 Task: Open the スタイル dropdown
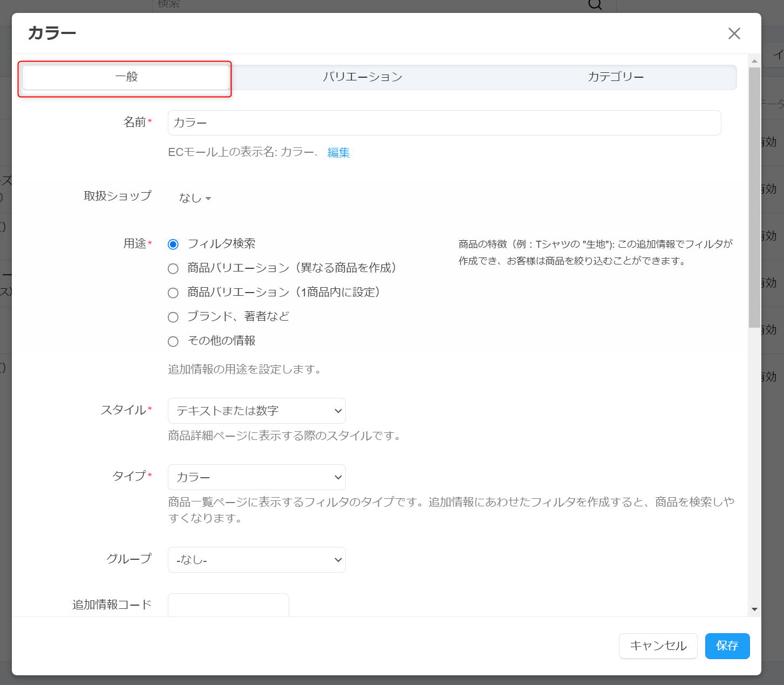pos(256,411)
